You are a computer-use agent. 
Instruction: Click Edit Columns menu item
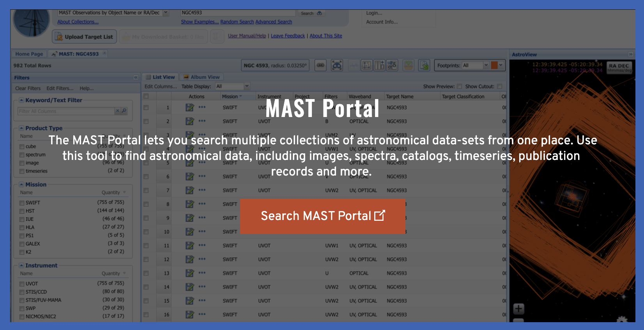tap(161, 87)
